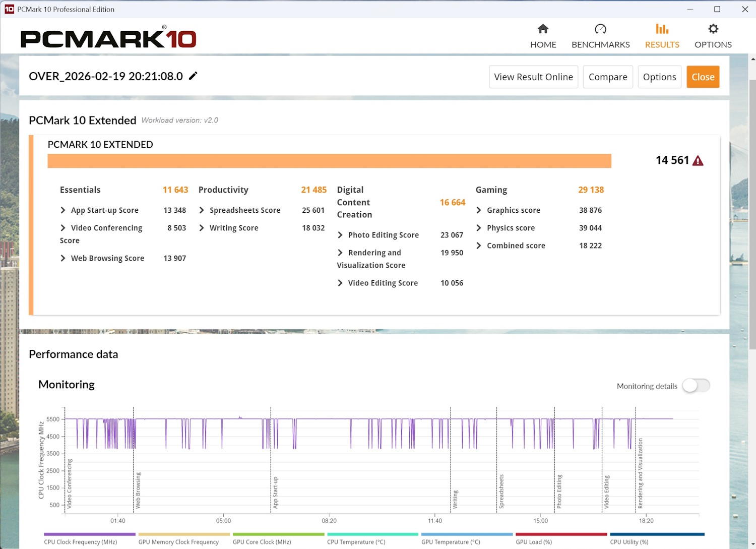Click the orange Close button
Viewport: 756px width, 549px height.
703,77
